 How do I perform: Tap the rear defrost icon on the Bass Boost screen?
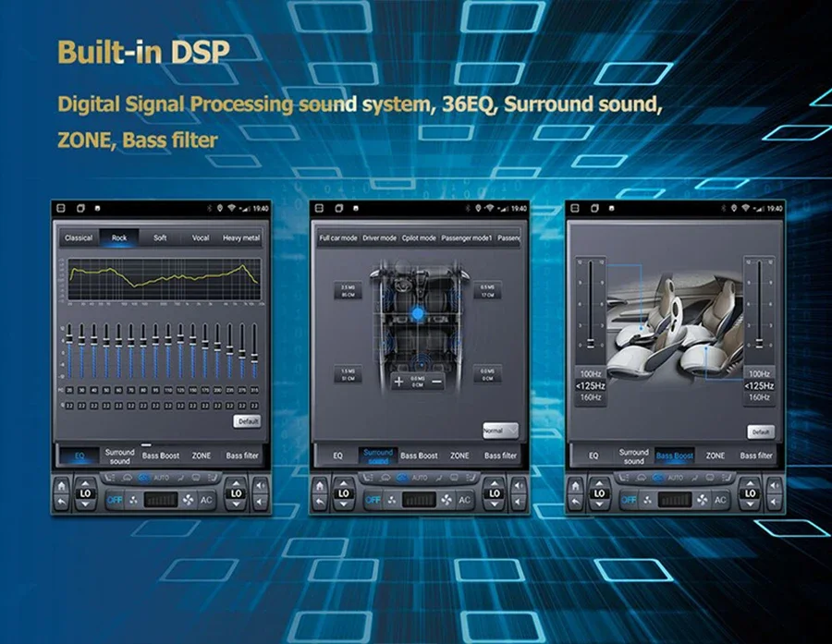(710, 478)
